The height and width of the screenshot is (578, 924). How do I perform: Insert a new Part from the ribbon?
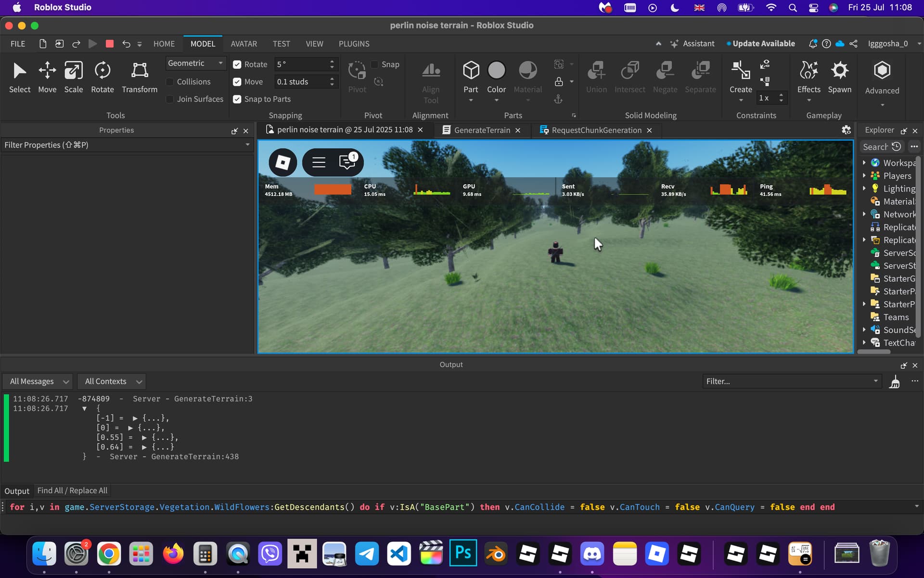tap(470, 71)
